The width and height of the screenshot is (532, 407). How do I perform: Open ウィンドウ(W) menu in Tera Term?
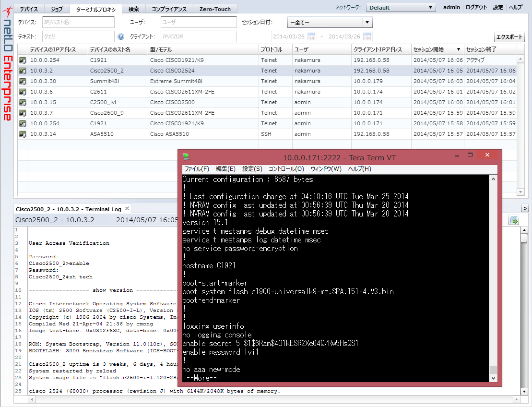[x=326, y=169]
